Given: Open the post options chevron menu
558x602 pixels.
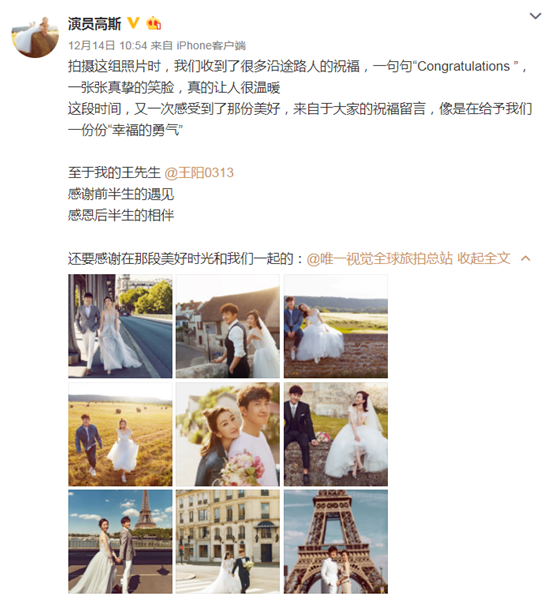Looking at the screenshot, I should 535,16.
